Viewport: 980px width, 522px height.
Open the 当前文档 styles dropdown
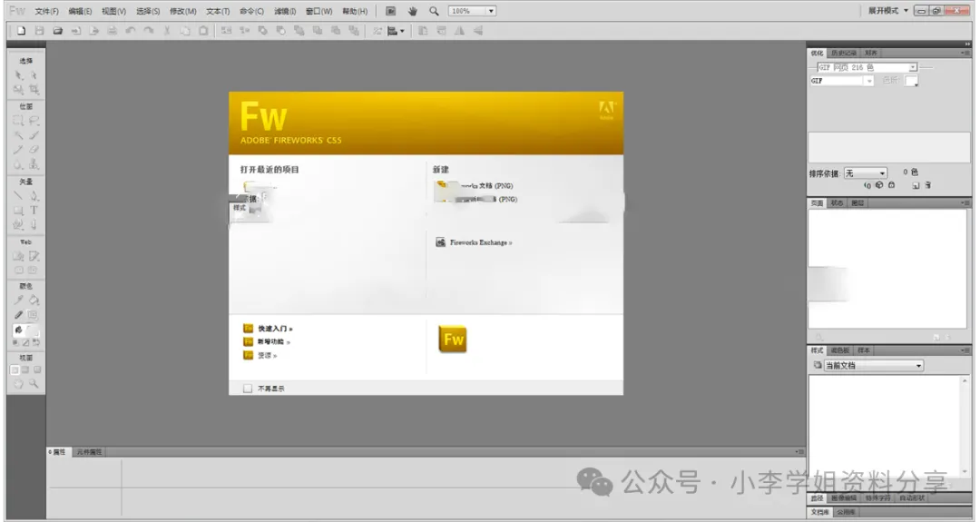[x=873, y=366]
